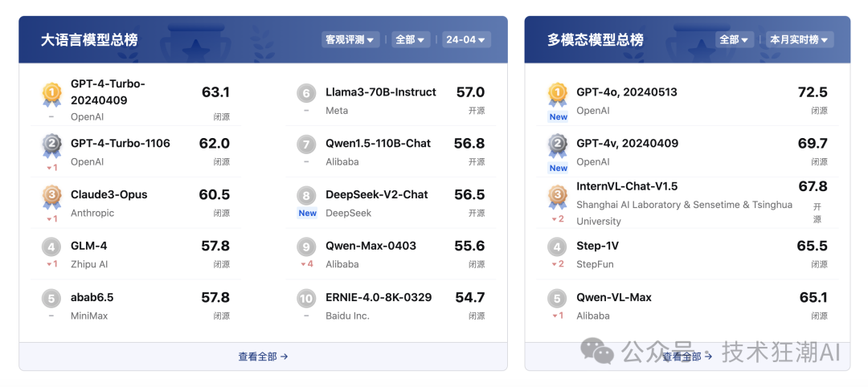Click score 72.5 for GPT-4o
Screen dimensions: 868x387
[813, 92]
